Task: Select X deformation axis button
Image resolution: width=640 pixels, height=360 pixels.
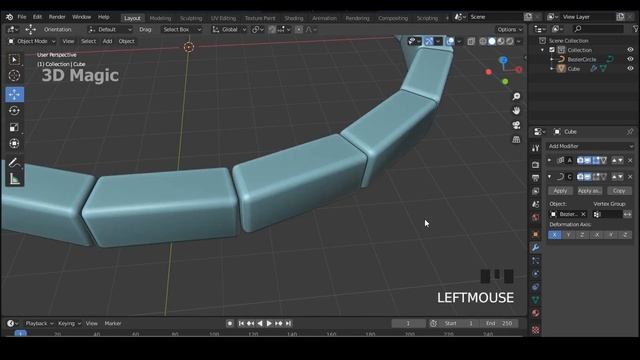Action: (x=554, y=235)
